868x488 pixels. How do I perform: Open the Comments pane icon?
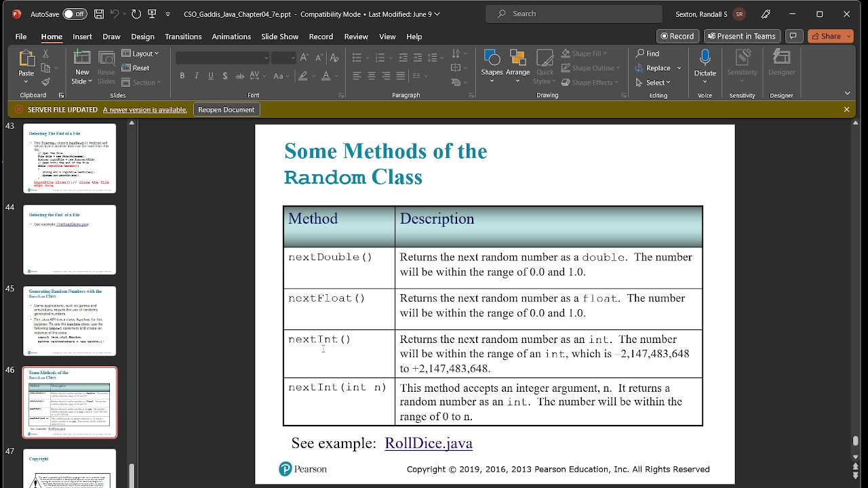point(793,36)
